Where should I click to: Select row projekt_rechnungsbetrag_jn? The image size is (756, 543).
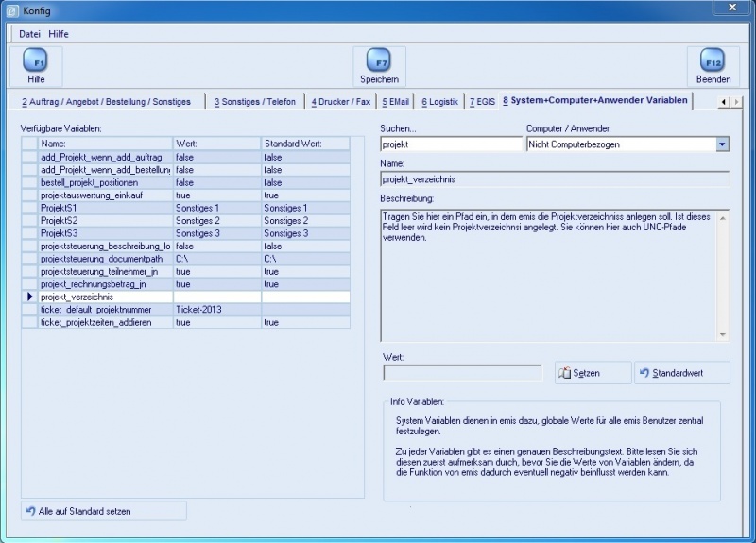point(185,284)
